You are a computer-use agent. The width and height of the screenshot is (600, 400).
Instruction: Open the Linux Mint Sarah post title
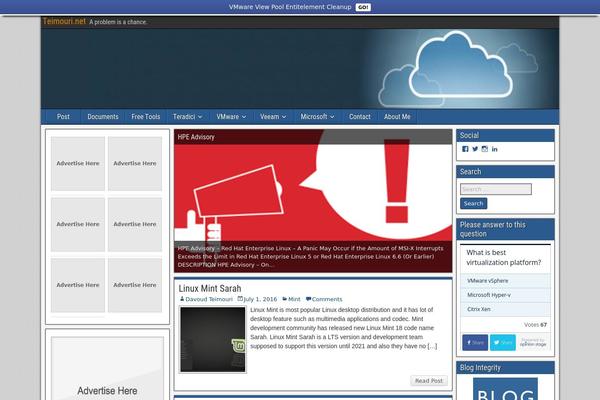click(x=210, y=289)
